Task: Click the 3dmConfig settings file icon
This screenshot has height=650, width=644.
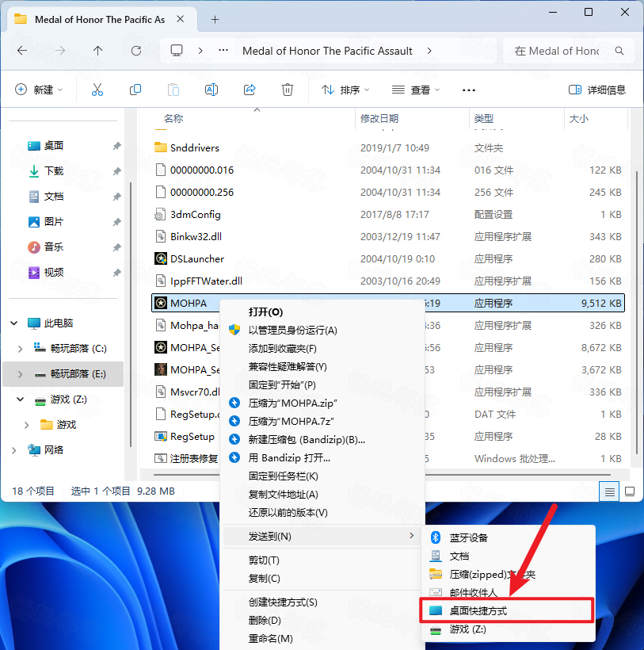Action: pos(160,214)
